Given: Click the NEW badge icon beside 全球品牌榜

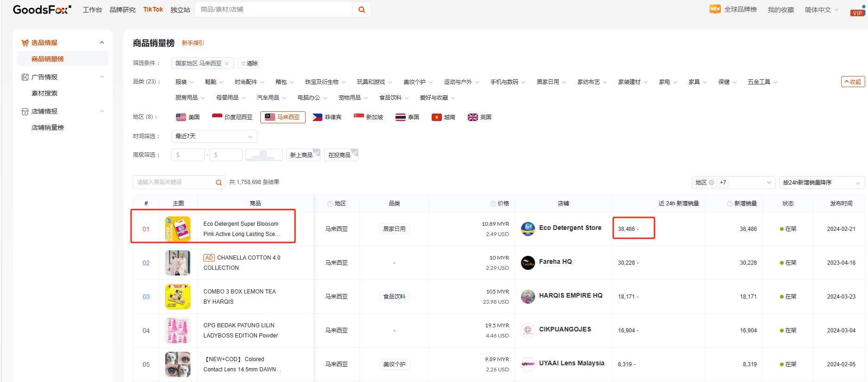Looking at the screenshot, I should (715, 9).
